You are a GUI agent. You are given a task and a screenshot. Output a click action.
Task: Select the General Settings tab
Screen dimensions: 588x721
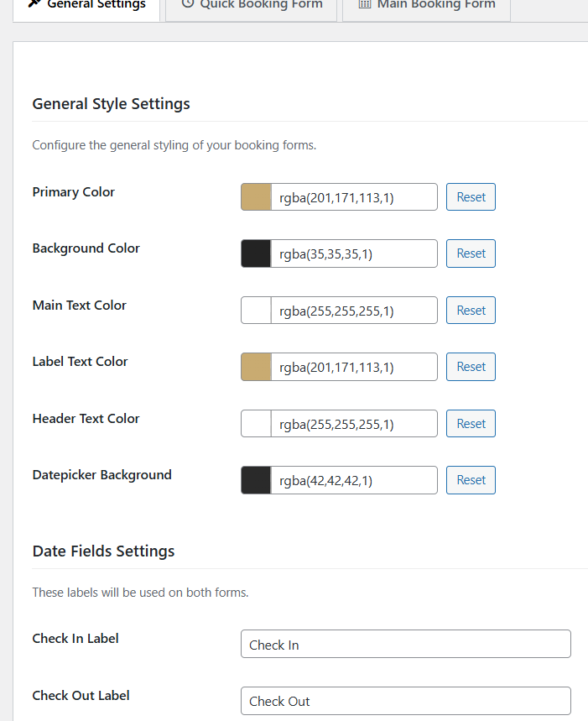86,5
